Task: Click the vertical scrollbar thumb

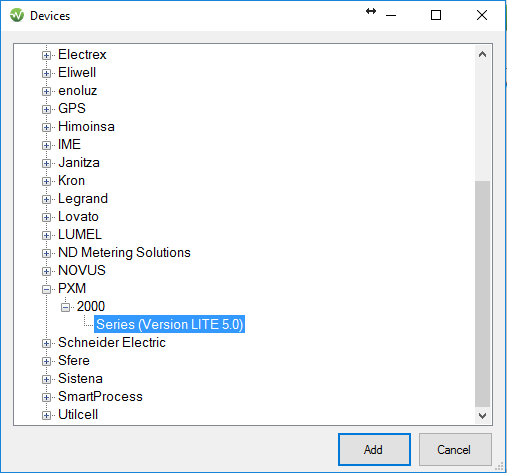Action: point(482,294)
